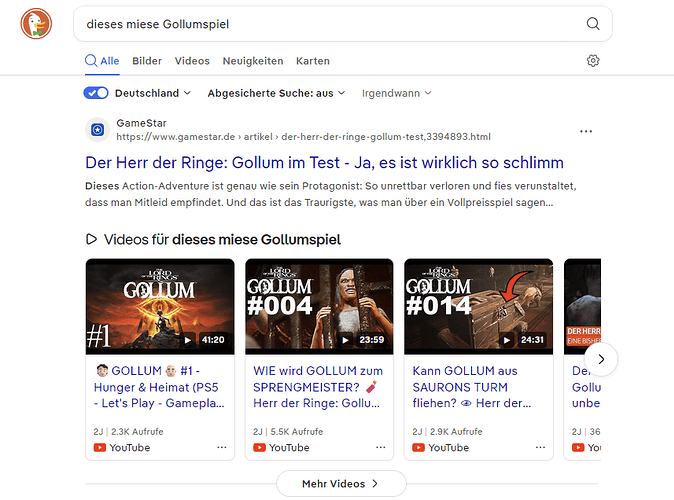
Task: Click YouTube icon under the first video
Action: point(100,447)
